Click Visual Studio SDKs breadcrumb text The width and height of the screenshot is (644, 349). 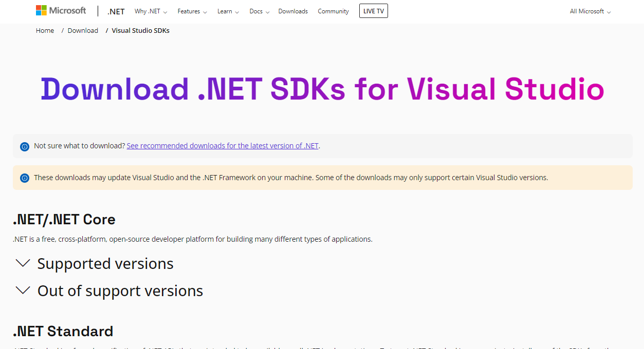pyautogui.click(x=140, y=31)
